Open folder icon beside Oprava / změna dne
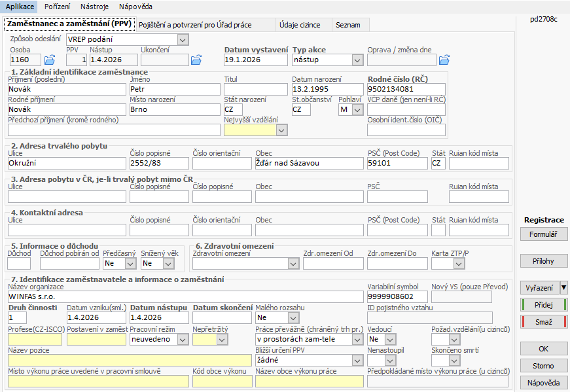The width and height of the screenshot is (570, 392). point(444,60)
